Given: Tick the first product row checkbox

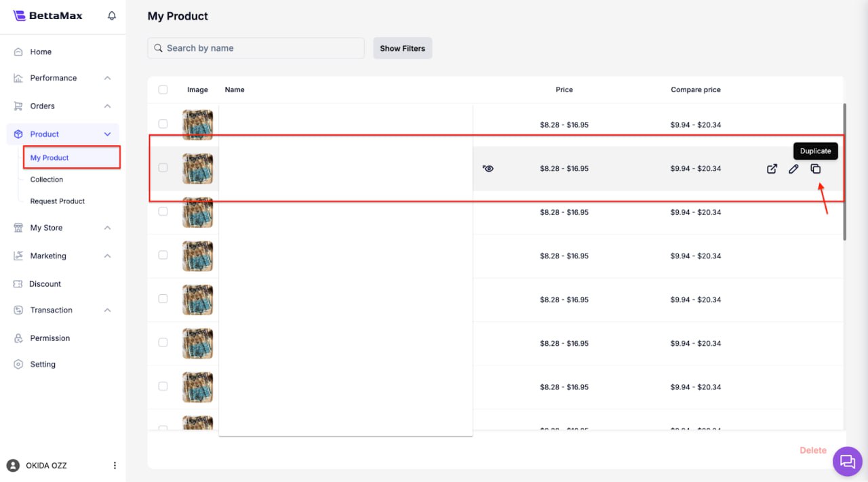Looking at the screenshot, I should click(x=163, y=124).
